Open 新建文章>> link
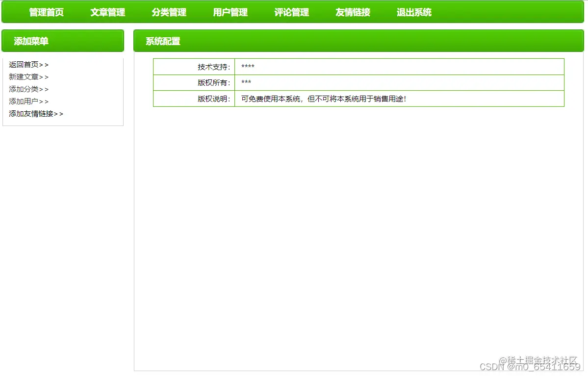588x376 pixels. click(x=29, y=77)
